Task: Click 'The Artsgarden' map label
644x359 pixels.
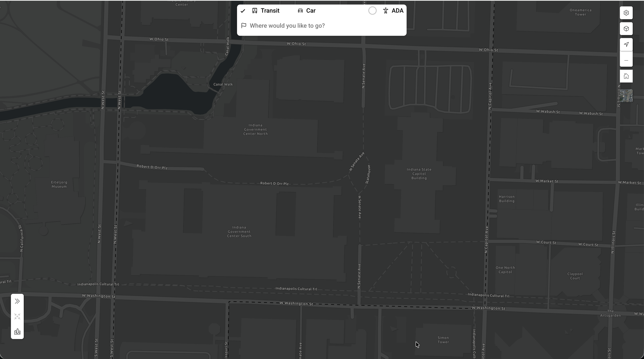Action: [x=610, y=313]
